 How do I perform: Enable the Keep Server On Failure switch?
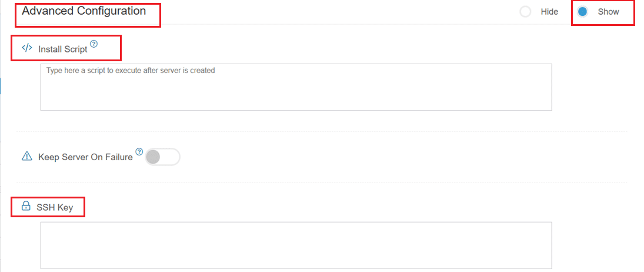tap(163, 157)
